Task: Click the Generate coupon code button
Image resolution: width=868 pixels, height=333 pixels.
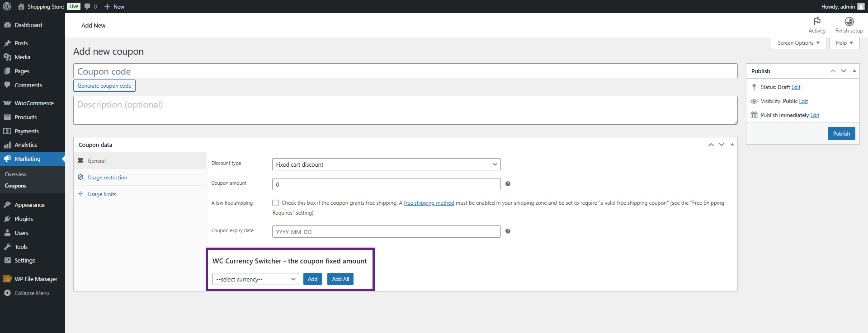Action: [104, 86]
